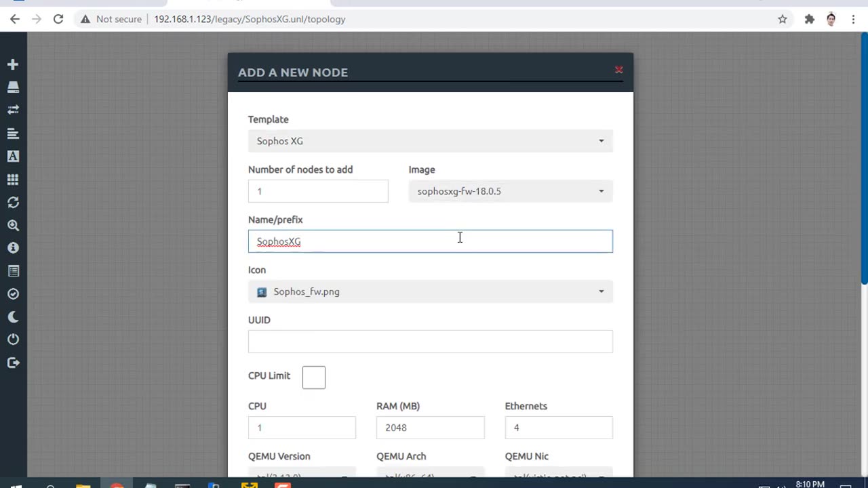This screenshot has height=488, width=868.
Task: Click the Not secure warning icon
Action: pos(85,19)
